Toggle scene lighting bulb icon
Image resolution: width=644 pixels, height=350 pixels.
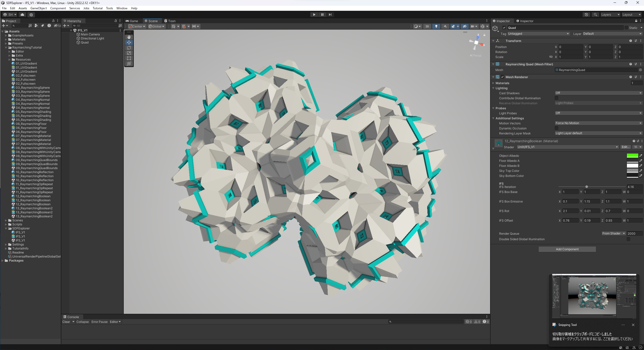[436, 26]
